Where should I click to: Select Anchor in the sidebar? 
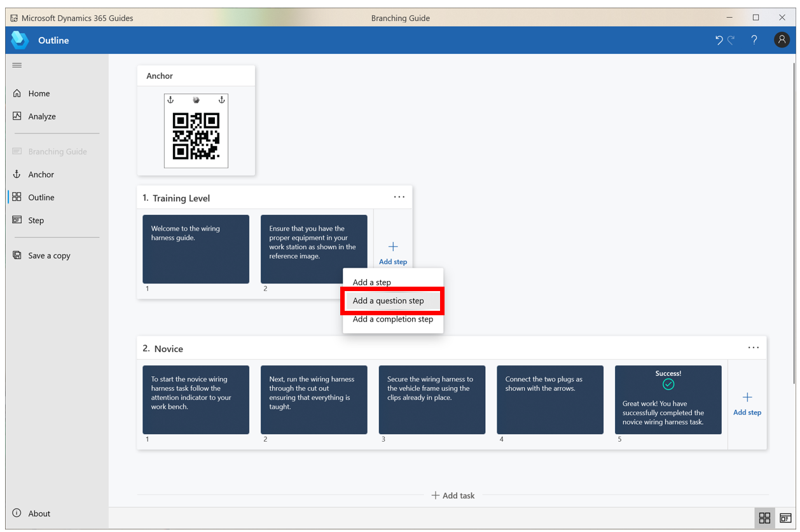41,174
